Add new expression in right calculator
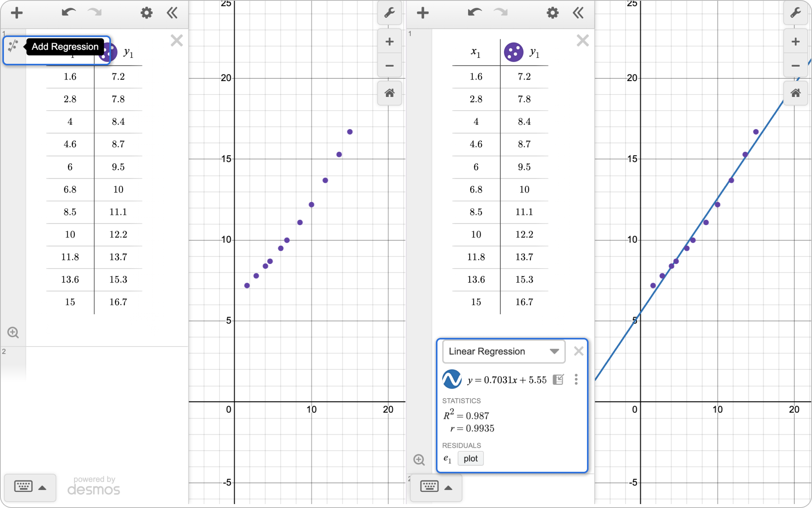The width and height of the screenshot is (812, 508). (423, 13)
